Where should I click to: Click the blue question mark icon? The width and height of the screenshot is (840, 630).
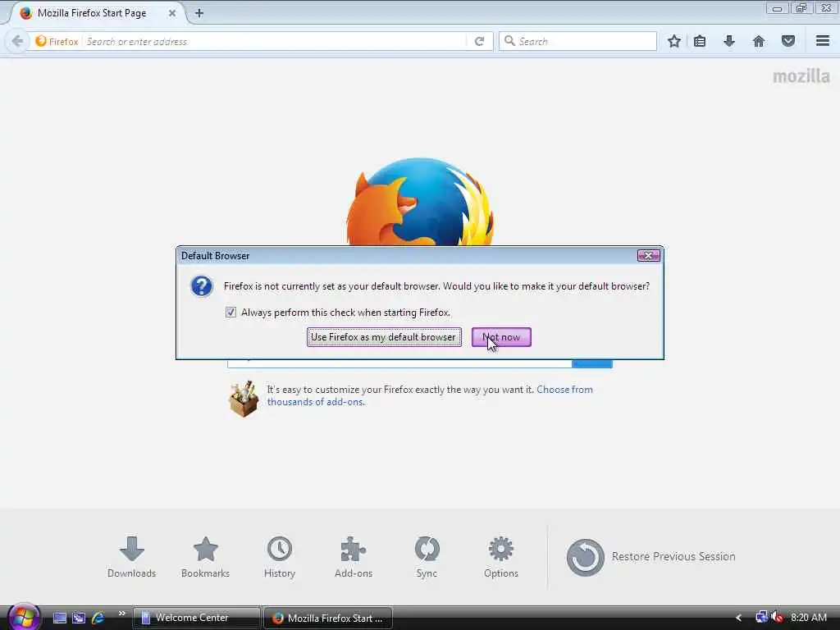[202, 286]
